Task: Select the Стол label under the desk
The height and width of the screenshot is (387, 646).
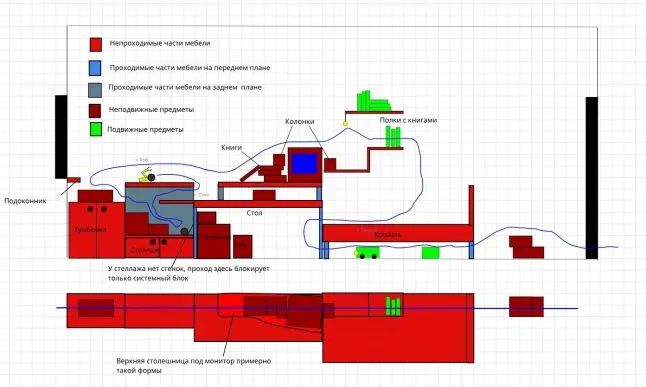Action: pos(254,213)
